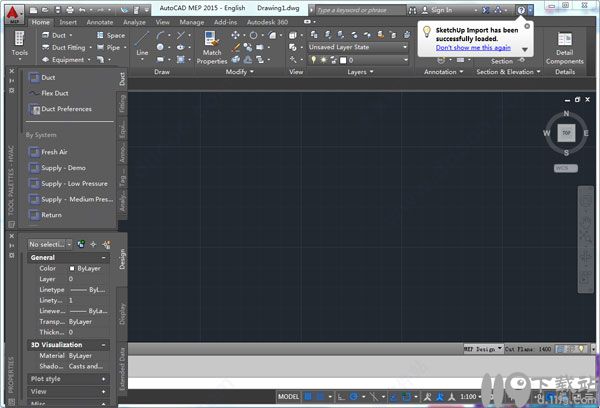
Task: Expand the Modify panel dropdown
Action: [x=240, y=72]
